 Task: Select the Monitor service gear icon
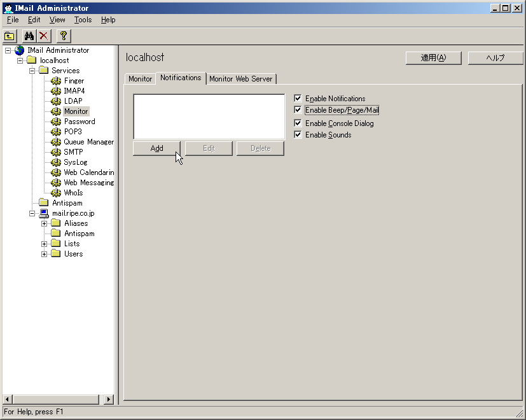pyautogui.click(x=56, y=111)
